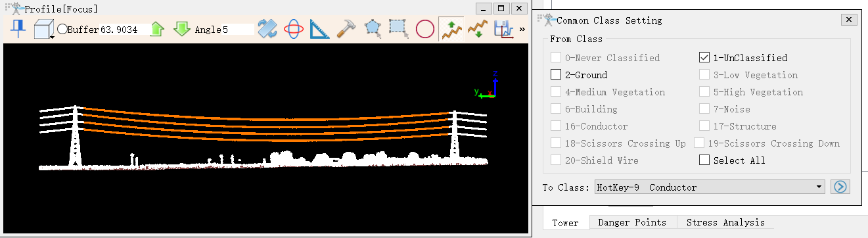The width and height of the screenshot is (868, 238).
Task: Click the green up arrow icon
Action: 156,29
